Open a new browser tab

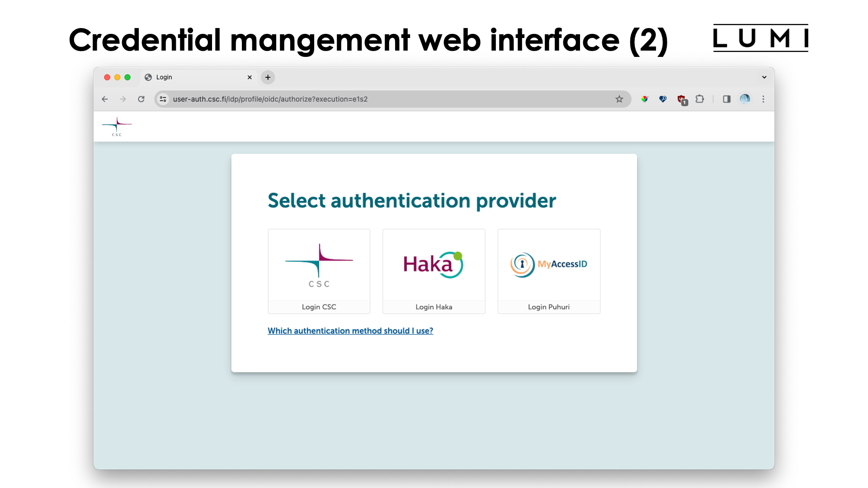click(268, 77)
